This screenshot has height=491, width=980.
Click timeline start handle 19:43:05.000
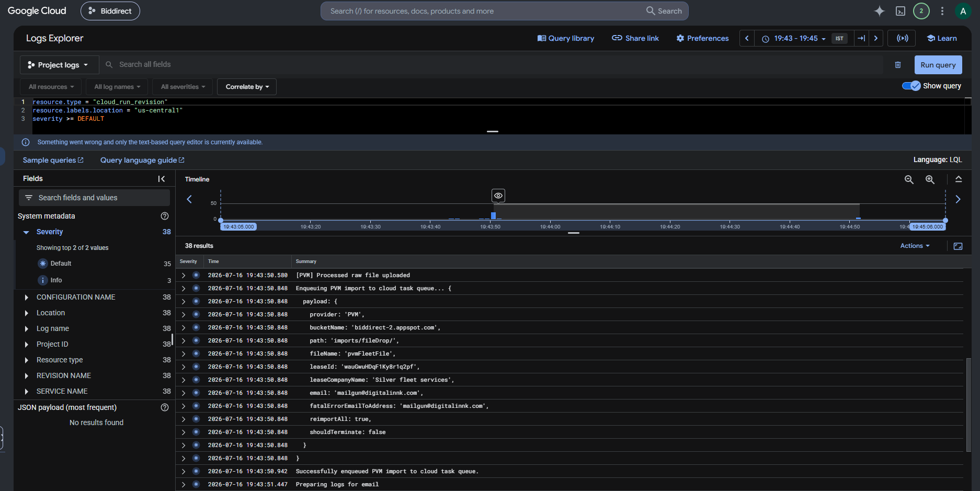point(238,226)
